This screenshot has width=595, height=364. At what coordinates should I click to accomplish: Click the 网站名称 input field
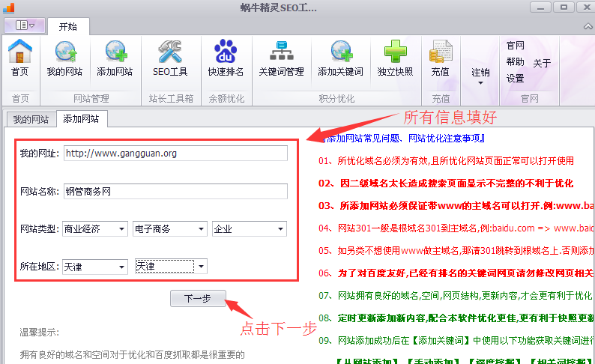[x=175, y=191]
